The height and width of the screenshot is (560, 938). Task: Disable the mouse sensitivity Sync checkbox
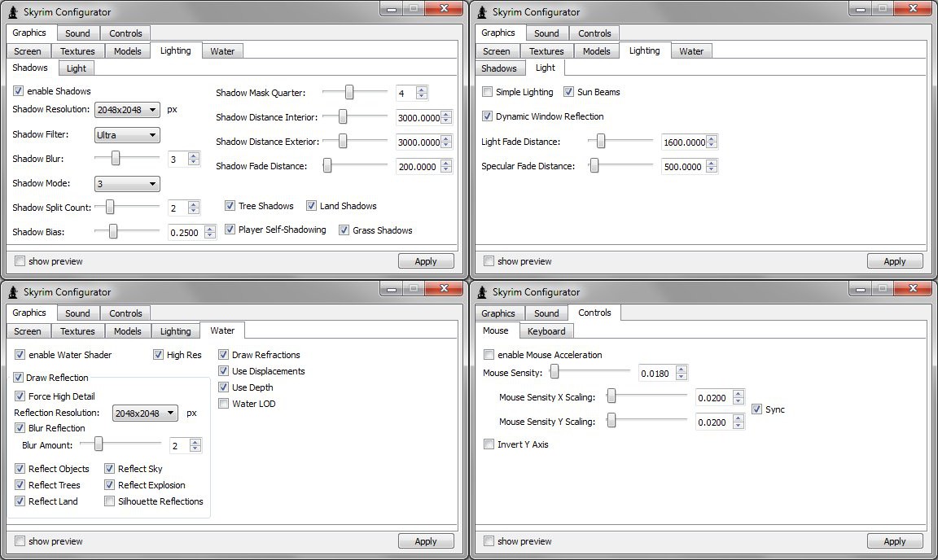pos(757,409)
